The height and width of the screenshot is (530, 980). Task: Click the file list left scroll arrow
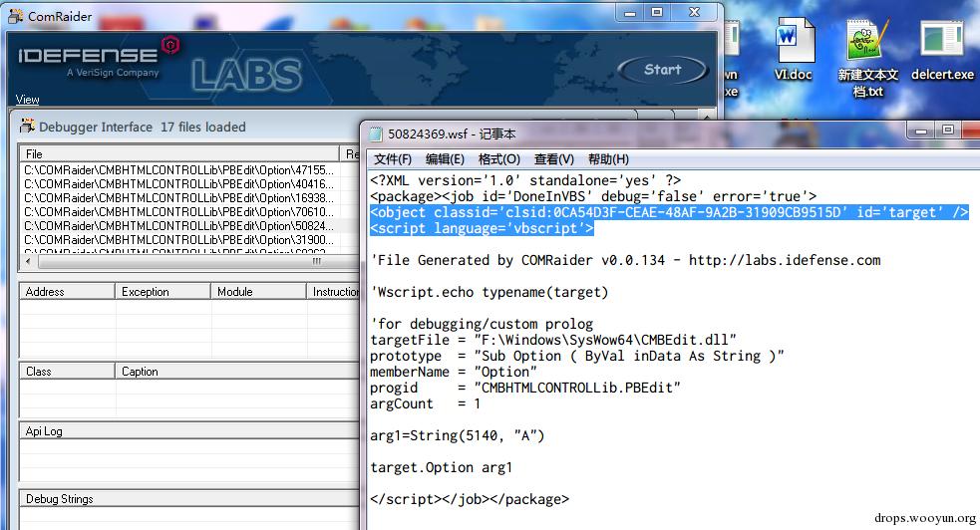pyautogui.click(x=29, y=261)
